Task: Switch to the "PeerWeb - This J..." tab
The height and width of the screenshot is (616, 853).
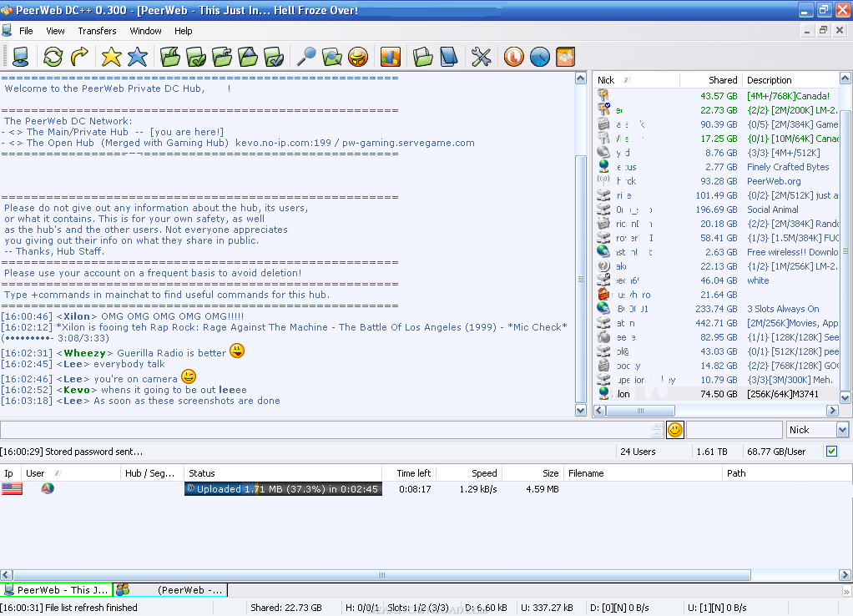Action: click(57, 590)
